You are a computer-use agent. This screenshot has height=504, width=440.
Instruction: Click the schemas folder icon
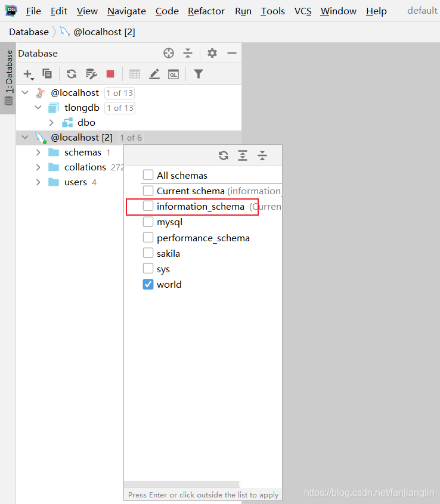(54, 153)
